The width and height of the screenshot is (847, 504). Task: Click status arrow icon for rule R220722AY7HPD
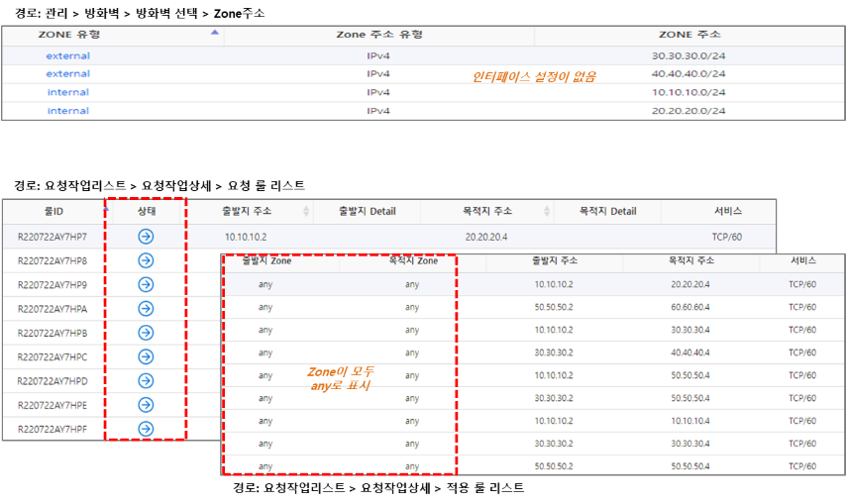click(146, 381)
